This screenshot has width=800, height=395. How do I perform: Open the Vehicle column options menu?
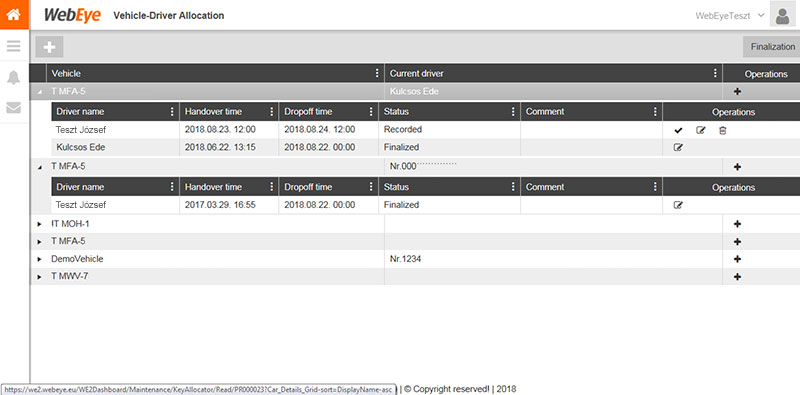coord(377,73)
